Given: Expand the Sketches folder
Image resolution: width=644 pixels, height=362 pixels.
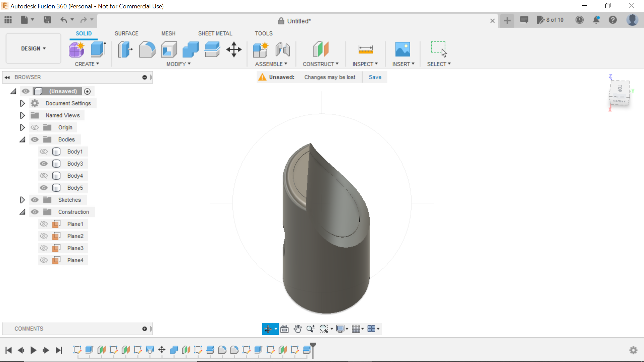Looking at the screenshot, I should [22, 200].
